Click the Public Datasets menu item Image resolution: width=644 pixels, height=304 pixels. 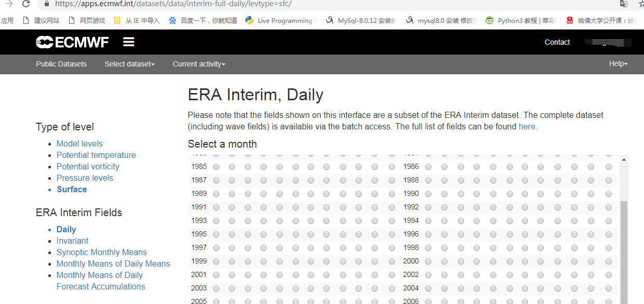(x=61, y=64)
